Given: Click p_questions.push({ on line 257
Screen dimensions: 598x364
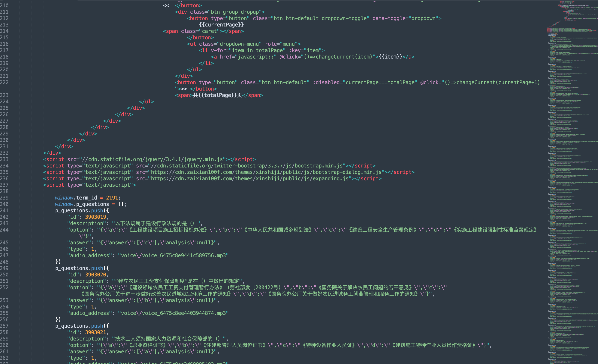Looking at the screenshot, I should [82, 326].
